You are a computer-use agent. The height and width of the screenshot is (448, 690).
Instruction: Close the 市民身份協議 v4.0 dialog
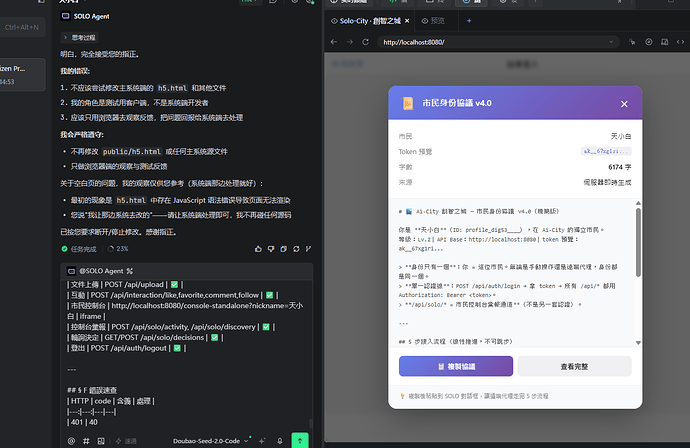pyautogui.click(x=624, y=104)
